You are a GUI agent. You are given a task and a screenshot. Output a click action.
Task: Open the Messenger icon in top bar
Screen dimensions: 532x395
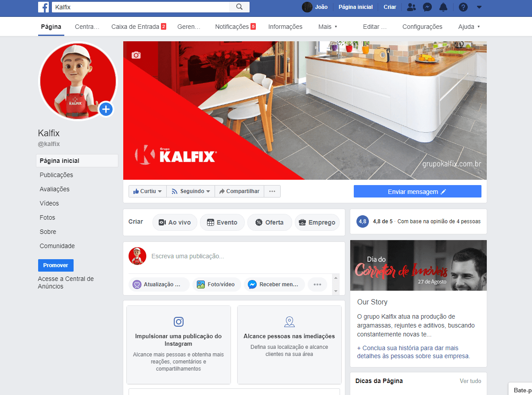427,7
